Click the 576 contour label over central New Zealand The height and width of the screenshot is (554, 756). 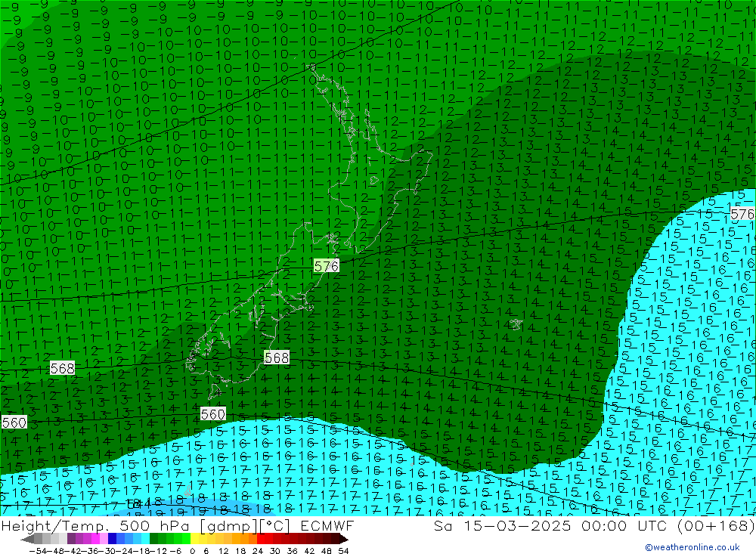click(x=327, y=266)
